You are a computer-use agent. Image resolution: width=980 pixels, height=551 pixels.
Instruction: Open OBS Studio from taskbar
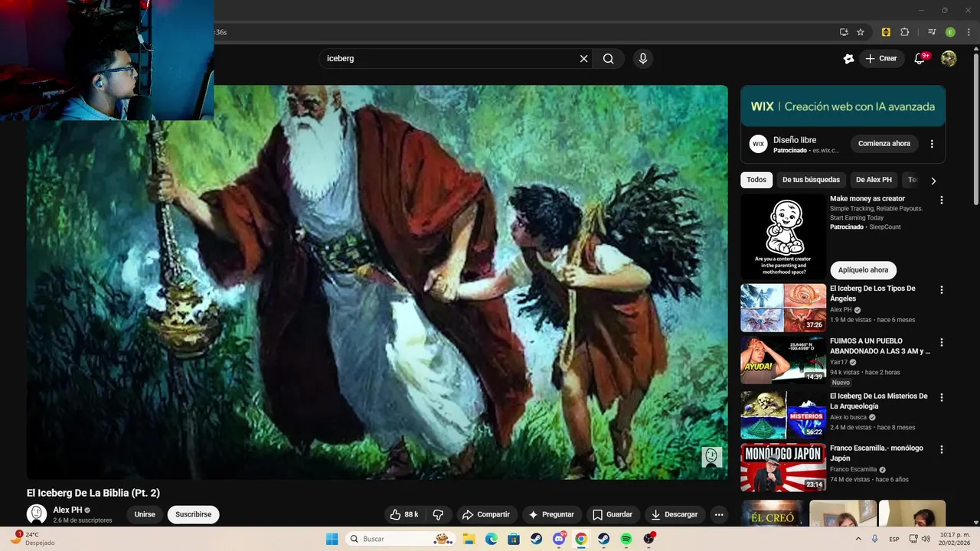[x=648, y=539]
